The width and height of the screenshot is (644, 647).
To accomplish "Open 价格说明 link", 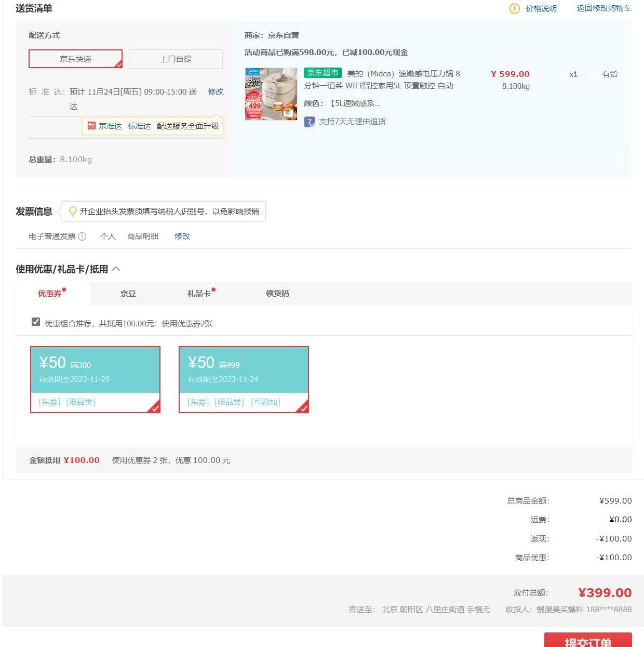I will coord(541,8).
